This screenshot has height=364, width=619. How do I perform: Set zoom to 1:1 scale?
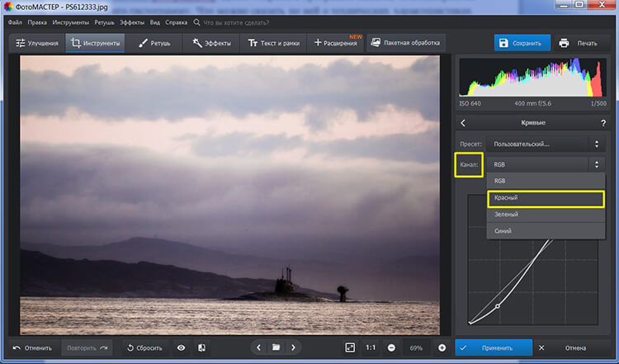click(371, 347)
